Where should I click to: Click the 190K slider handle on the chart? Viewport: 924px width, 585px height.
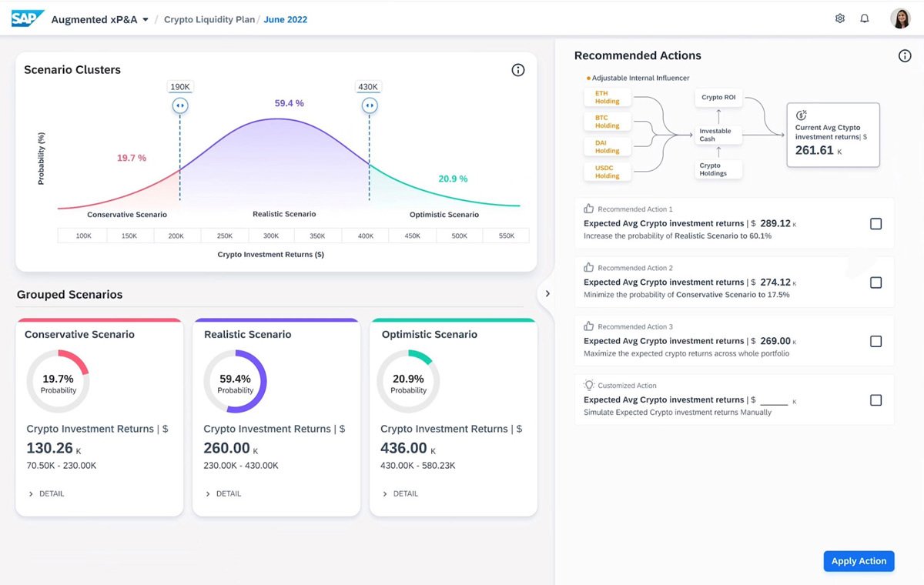tap(180, 105)
